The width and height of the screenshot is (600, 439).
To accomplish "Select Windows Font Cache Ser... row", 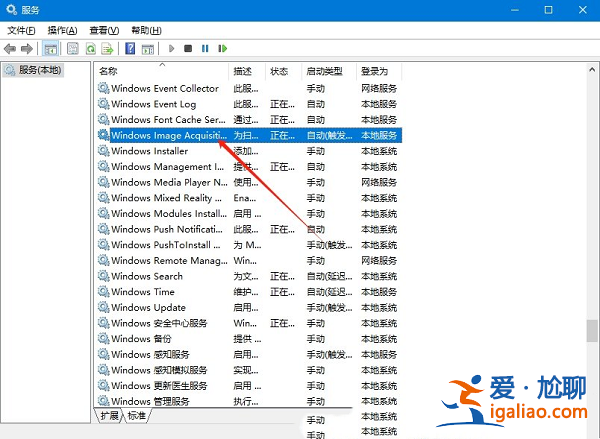I will pos(249,120).
